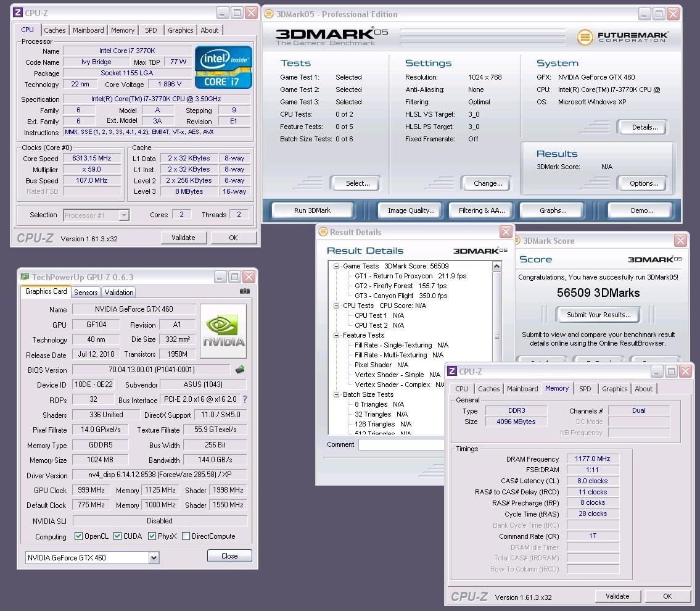Click the Result Details title bar icon
The image size is (700, 611).
pyautogui.click(x=323, y=232)
